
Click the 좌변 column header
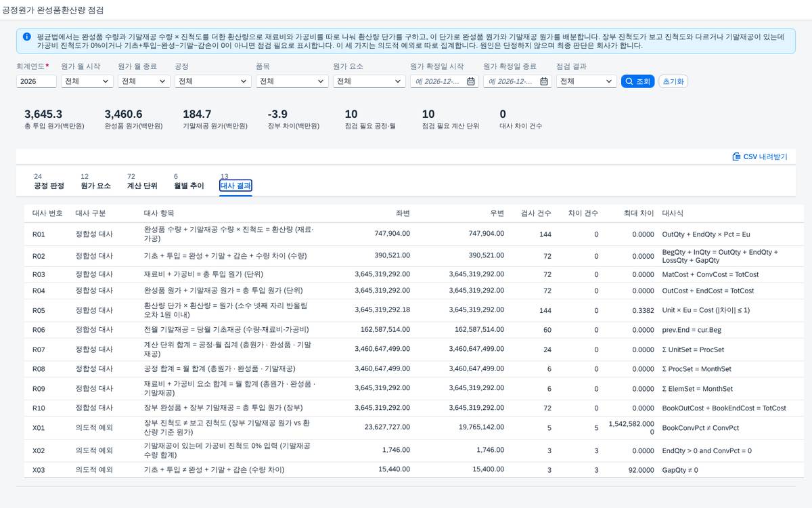403,213
